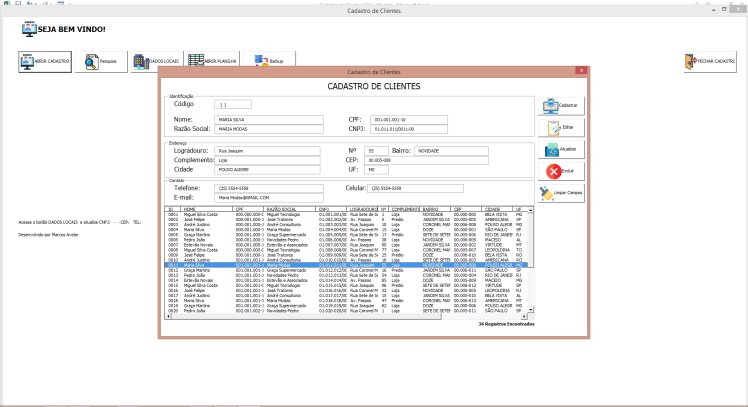
Task: Select row 0002 José Felipe
Action: (346, 219)
